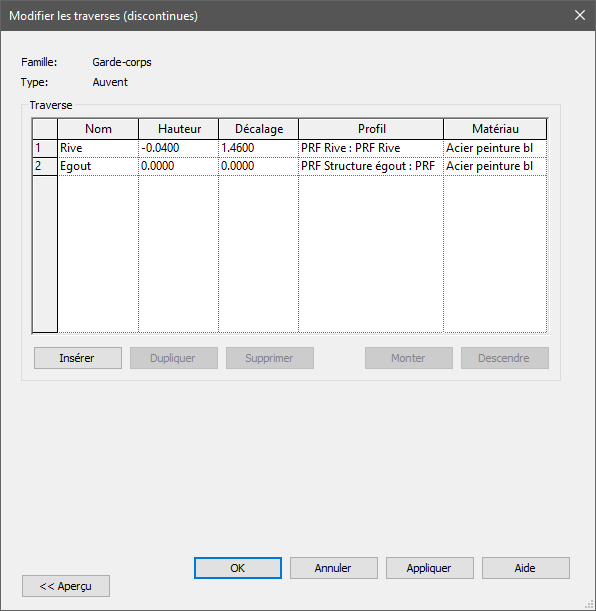
Task: Confirm with the OK button
Action: coord(238,568)
